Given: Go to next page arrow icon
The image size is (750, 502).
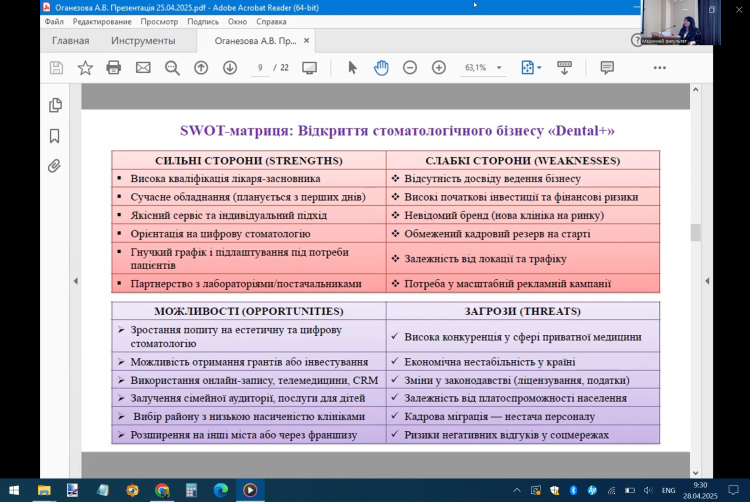Looking at the screenshot, I should [x=230, y=68].
